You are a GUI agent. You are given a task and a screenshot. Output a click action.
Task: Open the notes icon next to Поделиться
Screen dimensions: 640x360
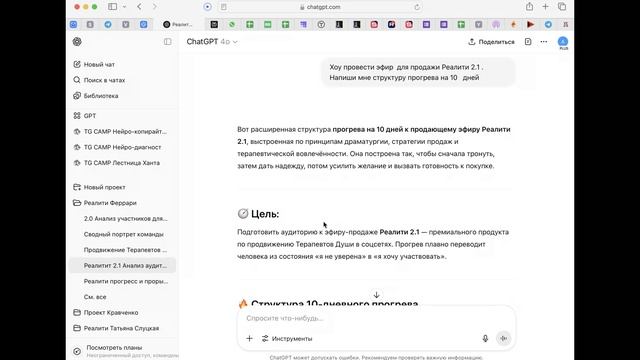click(x=528, y=42)
